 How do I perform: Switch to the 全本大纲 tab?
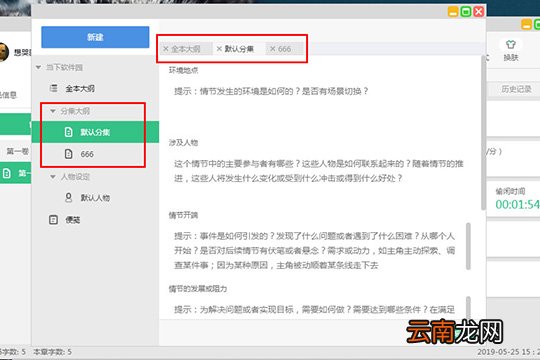coord(186,49)
